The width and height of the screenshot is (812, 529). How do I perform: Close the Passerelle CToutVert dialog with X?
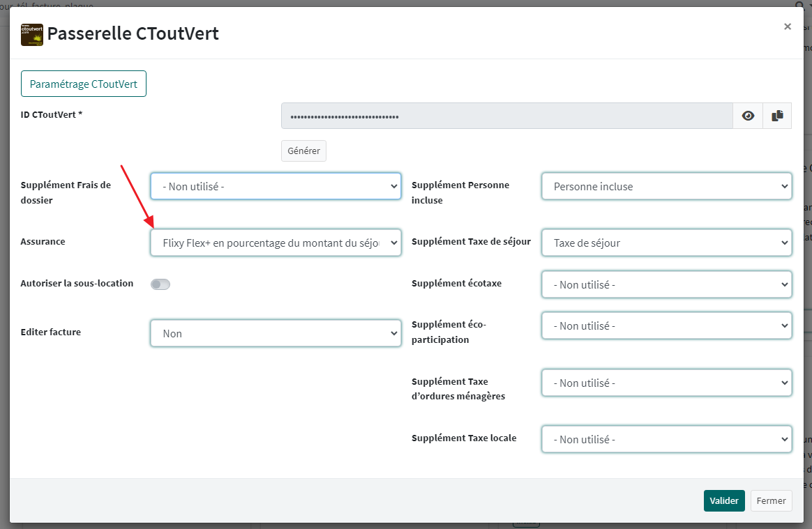[788, 26]
